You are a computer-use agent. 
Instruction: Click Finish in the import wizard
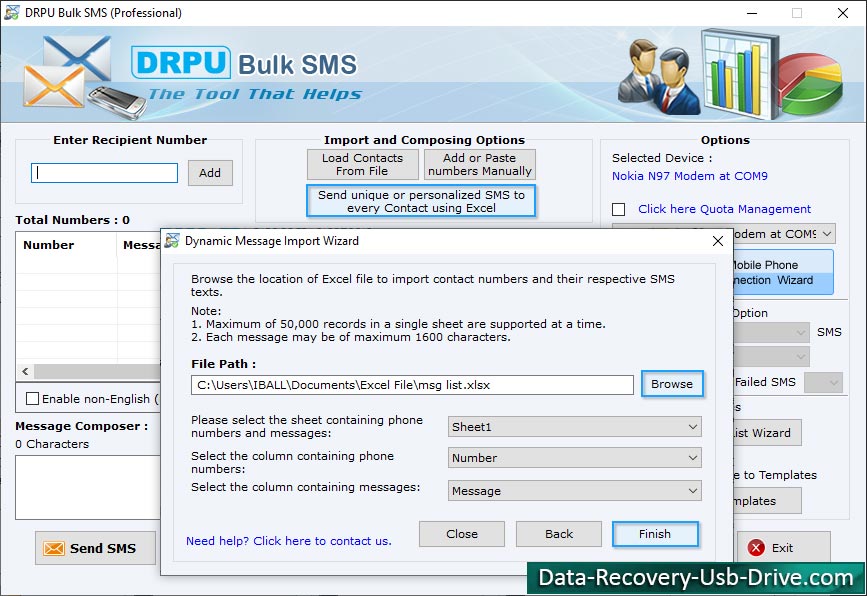click(655, 534)
